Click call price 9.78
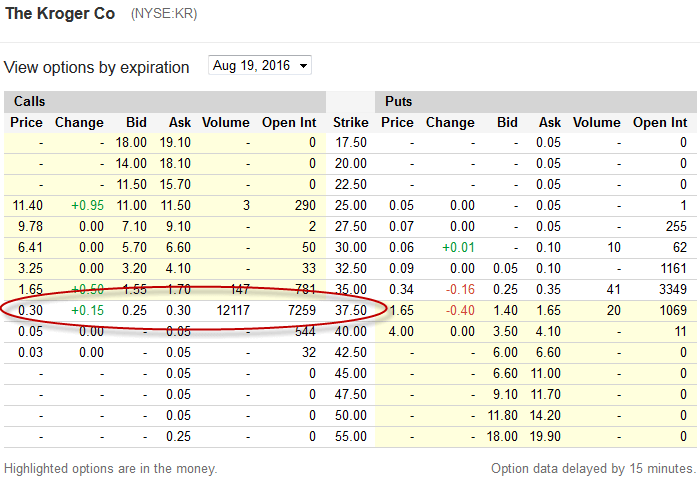The height and width of the screenshot is (482, 700). tap(30, 226)
